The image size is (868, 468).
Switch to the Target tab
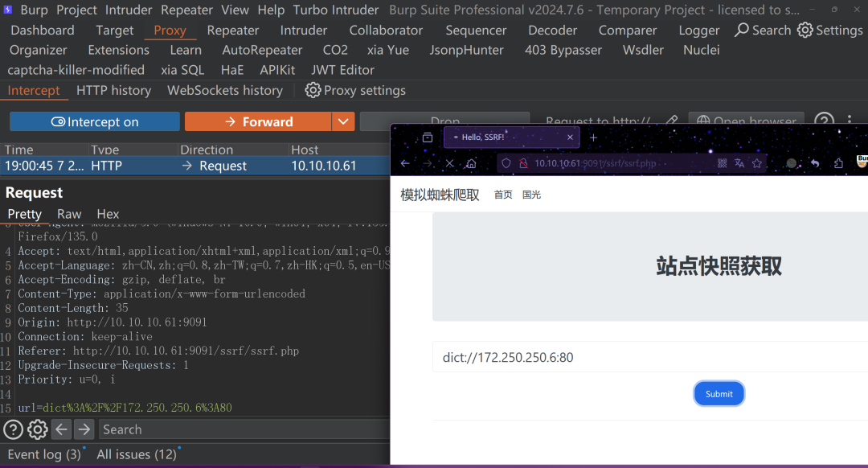[115, 31]
